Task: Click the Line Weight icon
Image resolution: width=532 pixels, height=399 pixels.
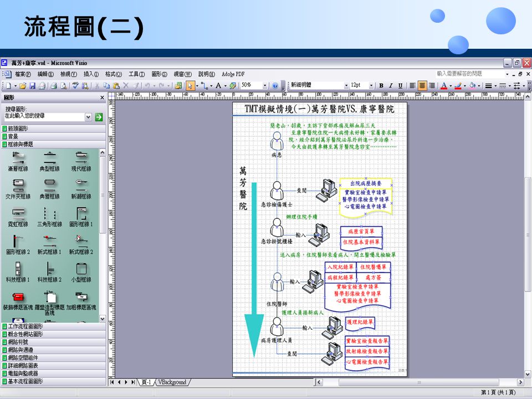Action: [x=489, y=86]
